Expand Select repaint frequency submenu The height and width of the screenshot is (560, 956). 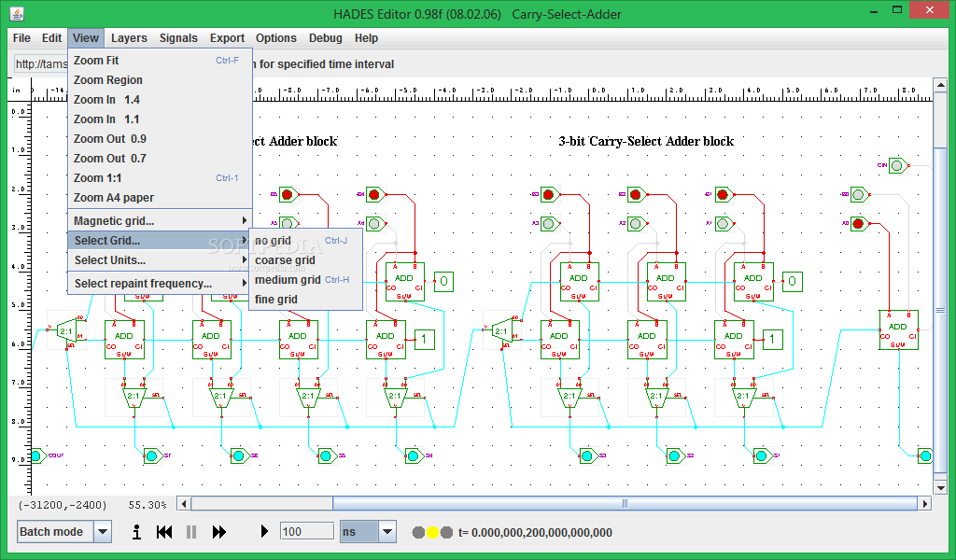point(160,284)
